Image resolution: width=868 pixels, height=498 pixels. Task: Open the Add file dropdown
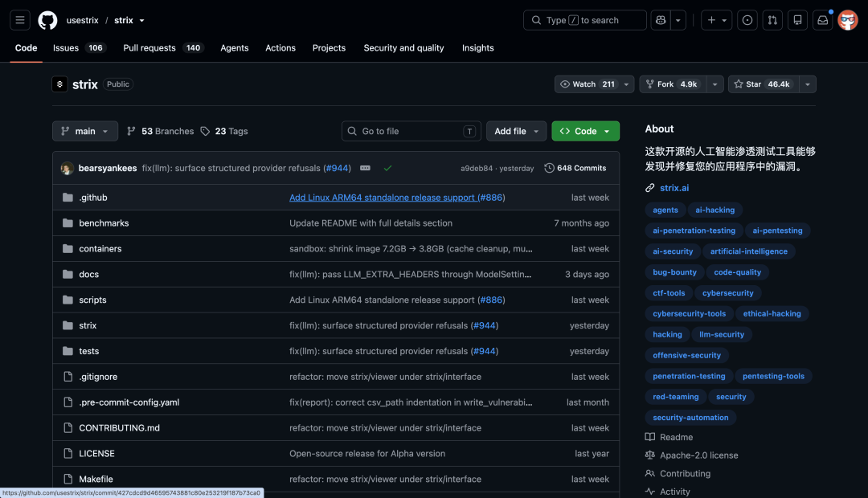pyautogui.click(x=517, y=131)
